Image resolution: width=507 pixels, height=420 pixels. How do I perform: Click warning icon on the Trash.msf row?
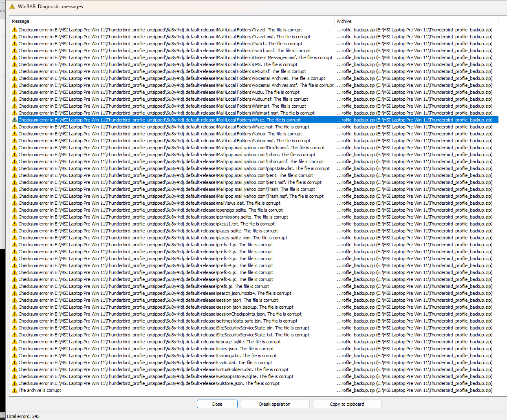(x=15, y=196)
